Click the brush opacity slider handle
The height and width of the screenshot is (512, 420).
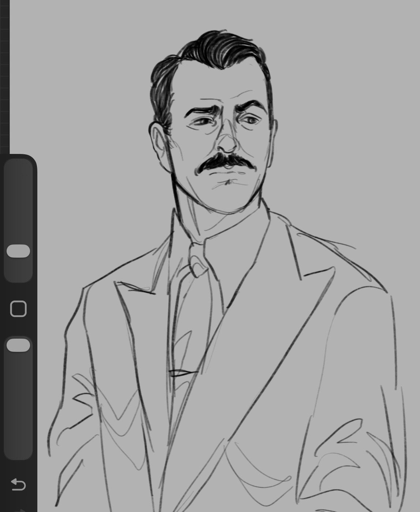click(x=18, y=345)
